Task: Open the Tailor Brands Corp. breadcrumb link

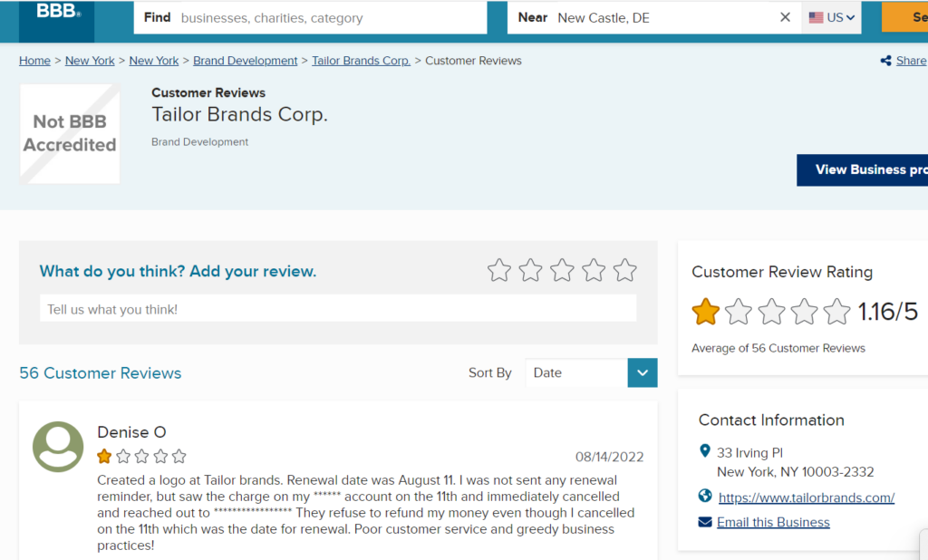Action: tap(361, 61)
